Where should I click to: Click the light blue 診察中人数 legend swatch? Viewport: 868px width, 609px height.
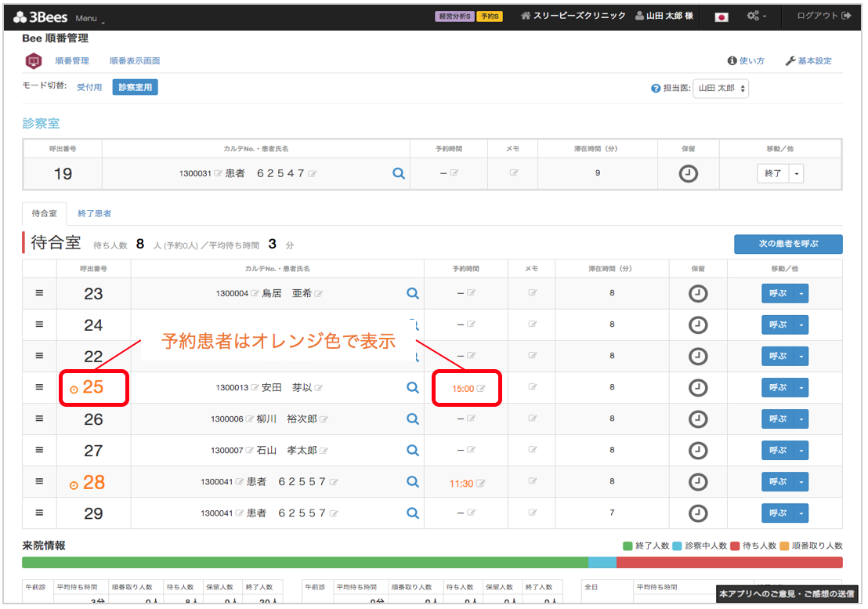point(677,546)
